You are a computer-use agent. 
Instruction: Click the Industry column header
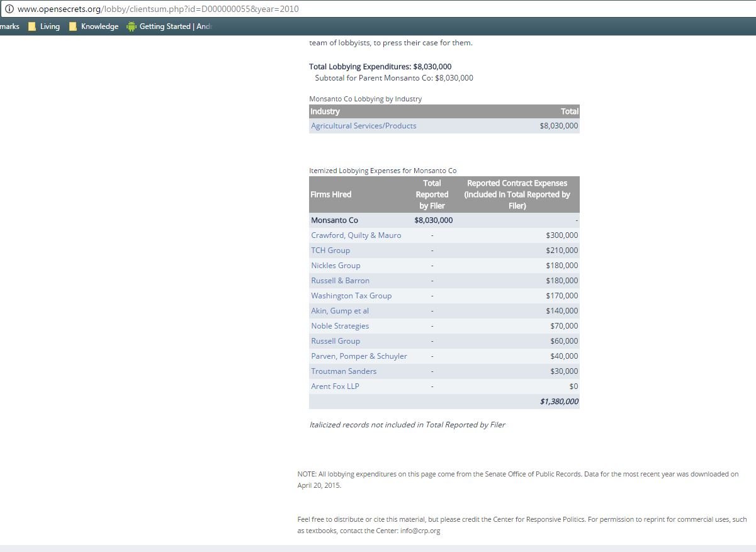pyautogui.click(x=325, y=111)
